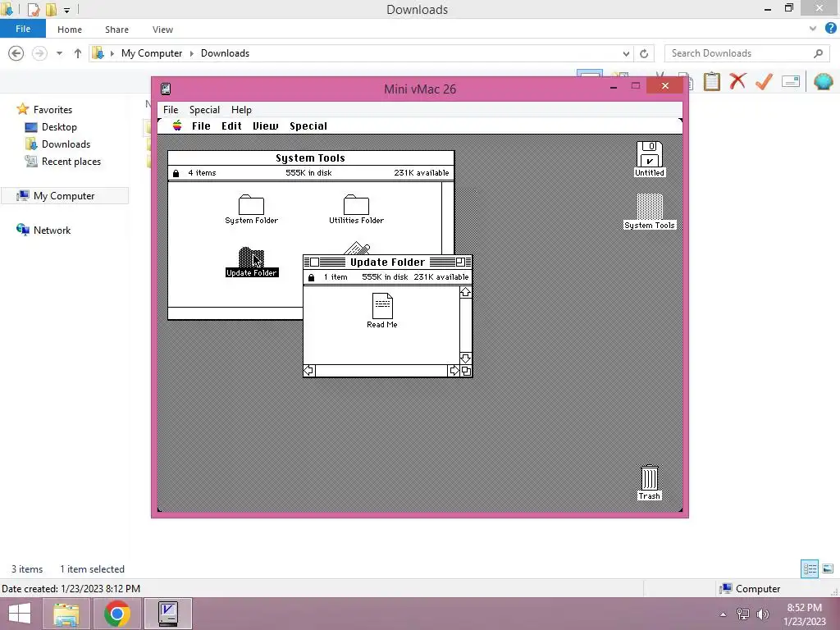Select the Untitled floppy disk icon

click(x=650, y=154)
